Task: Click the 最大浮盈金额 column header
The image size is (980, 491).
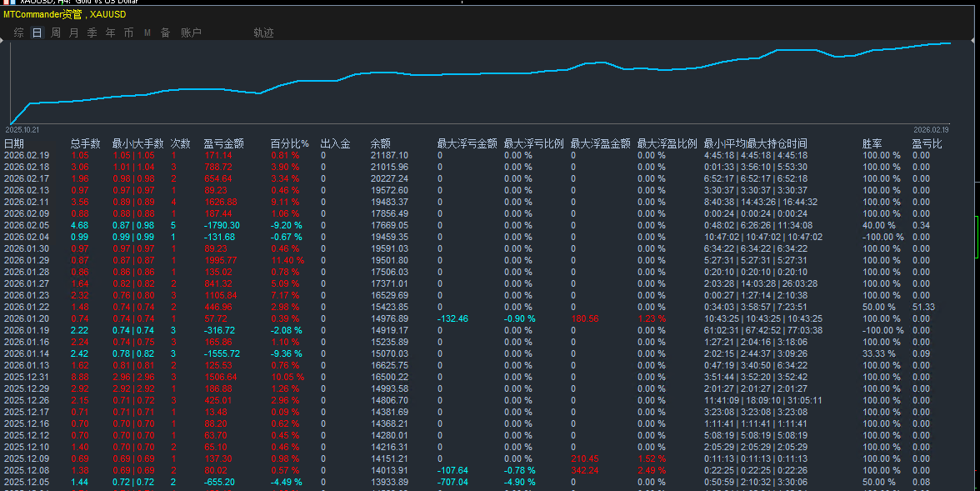Action: 601,144
